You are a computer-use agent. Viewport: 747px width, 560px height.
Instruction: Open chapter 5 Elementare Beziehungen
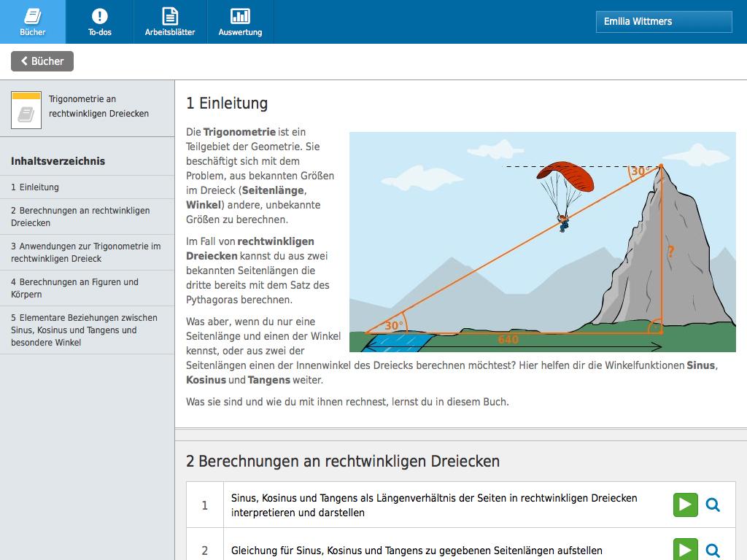point(84,330)
